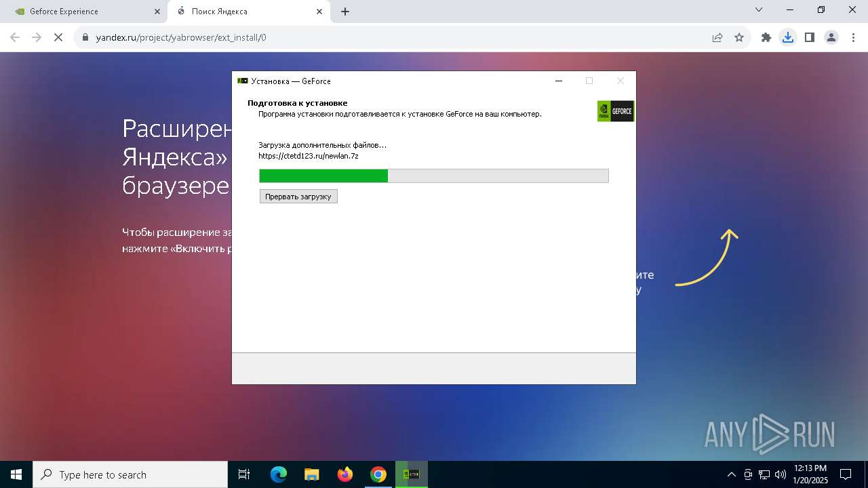Image resolution: width=868 pixels, height=488 pixels.
Task: Expand the tab search dropdown
Action: click(759, 9)
